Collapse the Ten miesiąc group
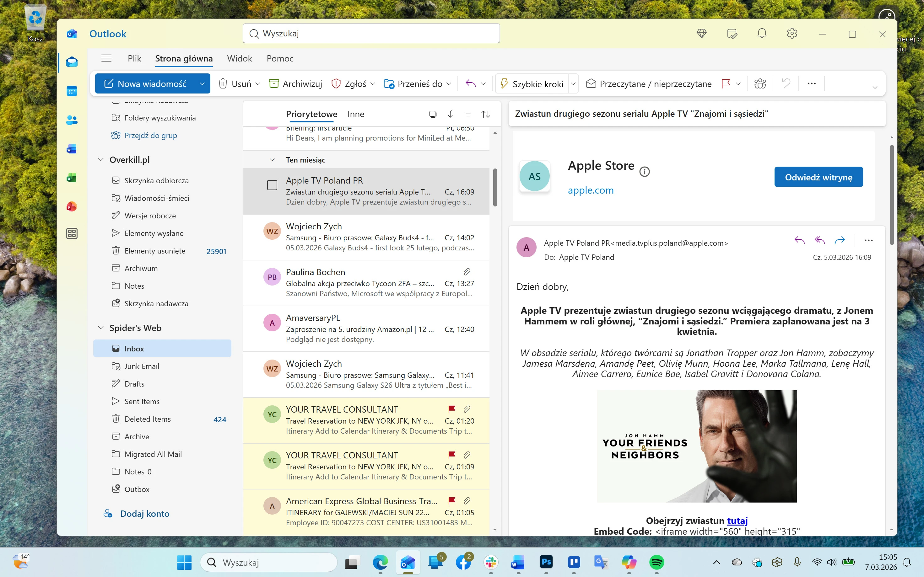This screenshot has height=577, width=924. [272, 160]
